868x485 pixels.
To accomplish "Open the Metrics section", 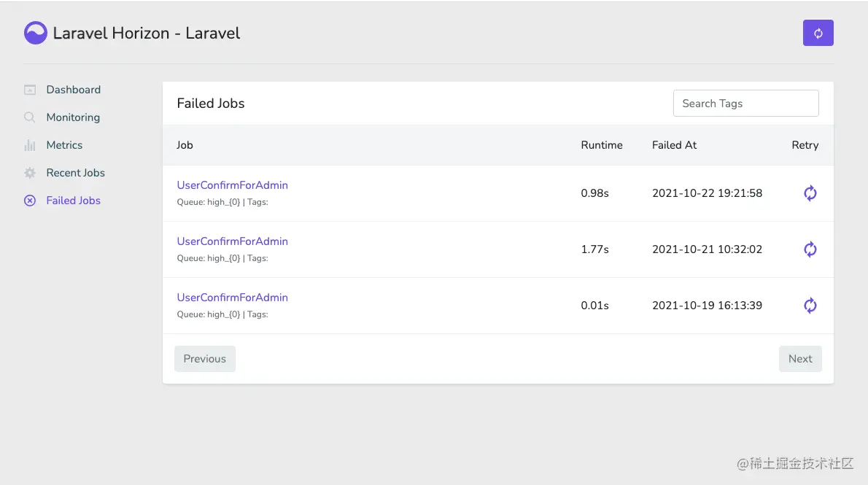I will click(x=64, y=145).
